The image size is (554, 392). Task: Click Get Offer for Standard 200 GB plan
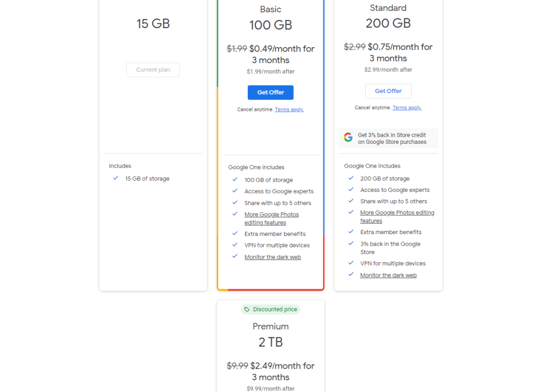(388, 91)
